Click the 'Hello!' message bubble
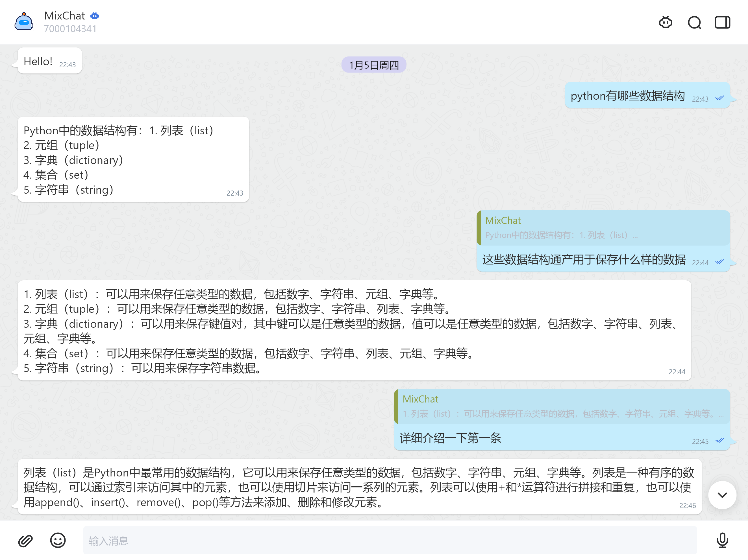This screenshot has height=560, width=748. (38, 62)
